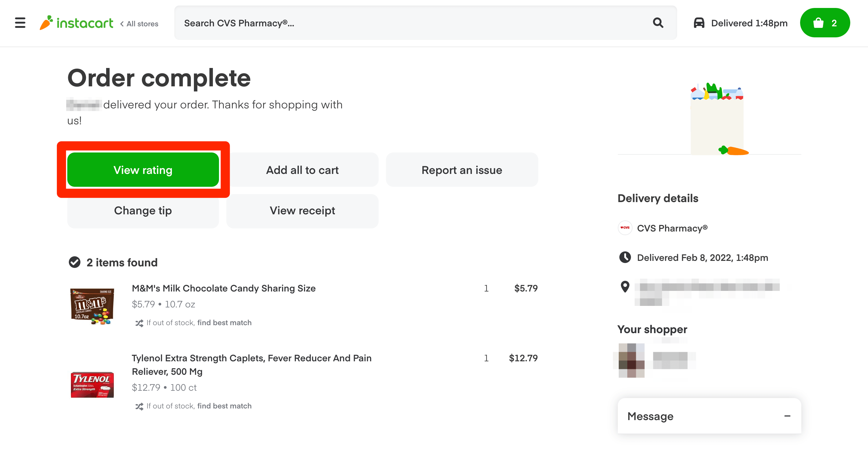This screenshot has width=868, height=455.
Task: Go back to All stores
Action: [139, 24]
